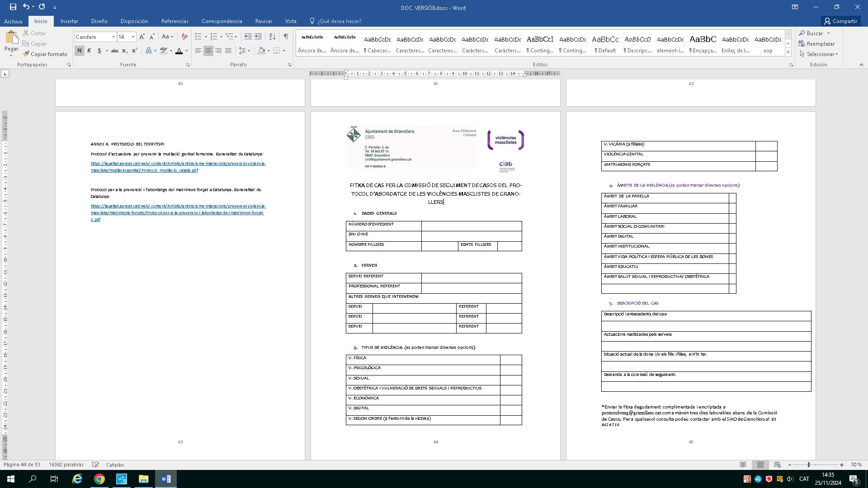Screen dimensions: 868x488
Task: Click the Strikethrough text icon
Action: [115, 51]
